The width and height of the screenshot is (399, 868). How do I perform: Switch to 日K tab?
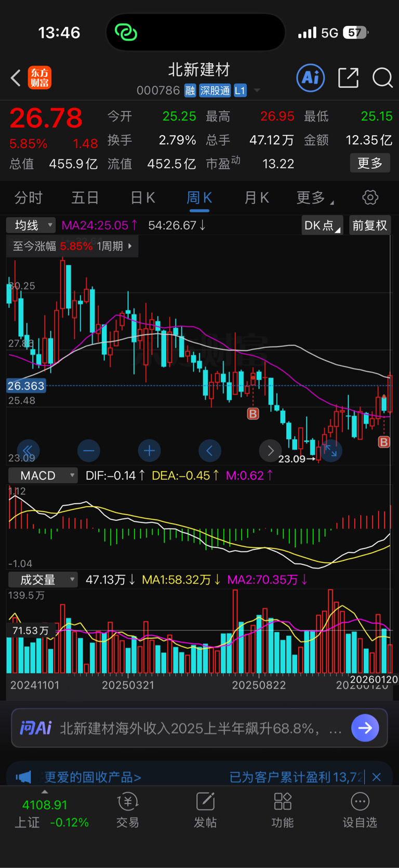coord(142,198)
